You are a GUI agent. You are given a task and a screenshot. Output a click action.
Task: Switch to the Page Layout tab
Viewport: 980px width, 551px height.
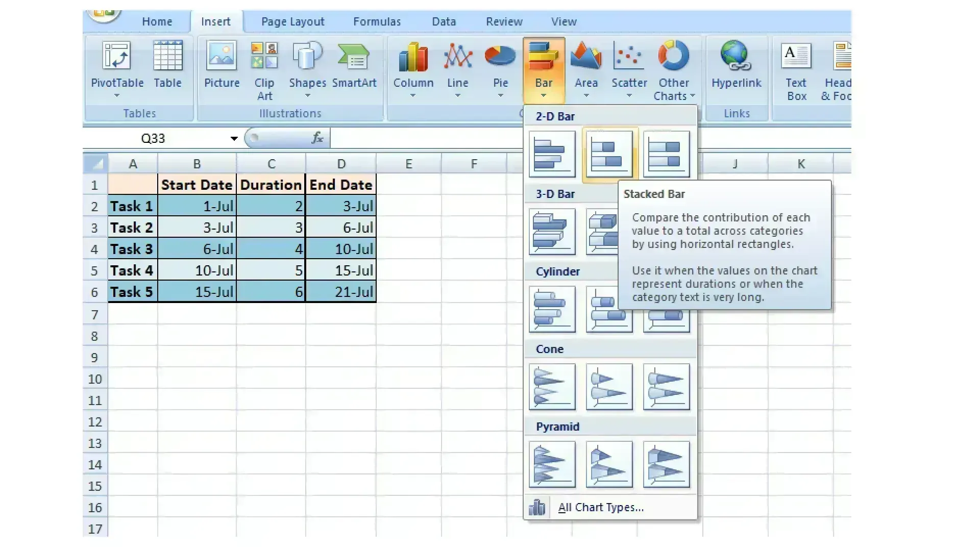click(292, 21)
